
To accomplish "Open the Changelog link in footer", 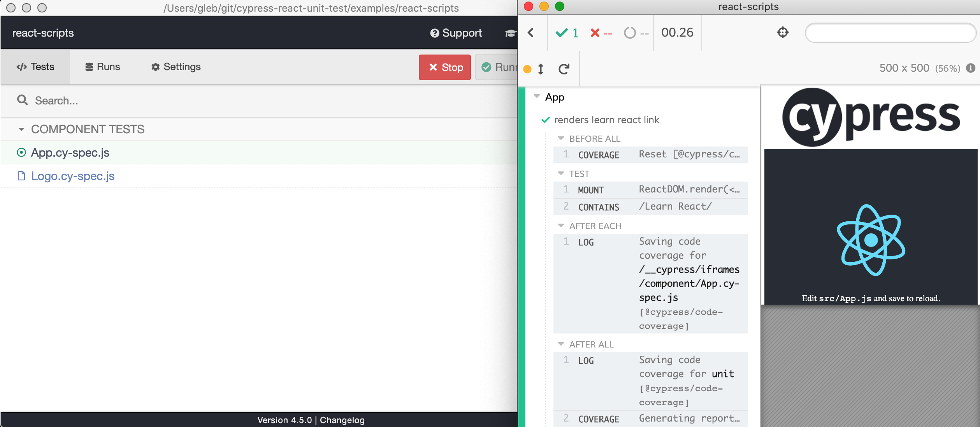I will [342, 420].
